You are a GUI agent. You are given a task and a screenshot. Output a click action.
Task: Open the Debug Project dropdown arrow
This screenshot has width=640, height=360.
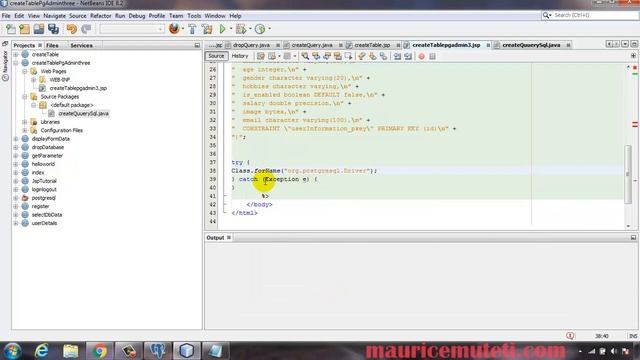point(250,29)
